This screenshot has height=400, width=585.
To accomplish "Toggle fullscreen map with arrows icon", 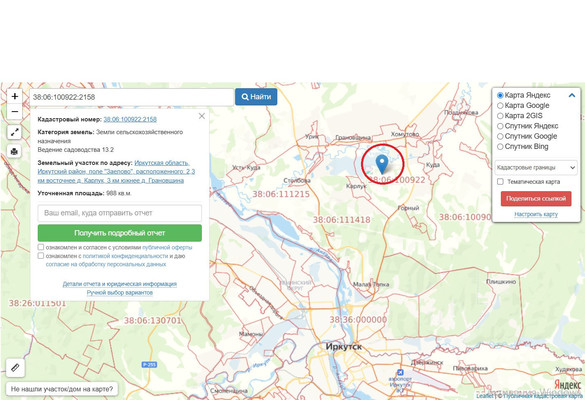I will (x=15, y=132).
